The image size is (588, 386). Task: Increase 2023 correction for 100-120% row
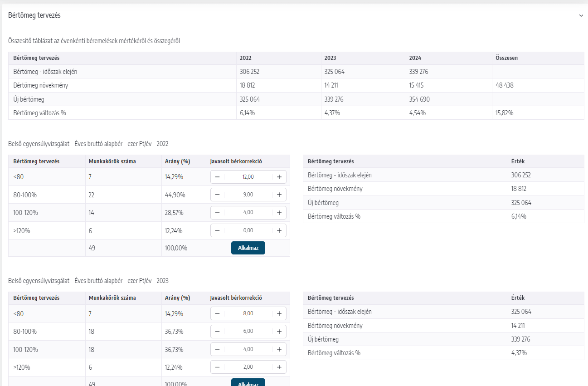coord(279,349)
